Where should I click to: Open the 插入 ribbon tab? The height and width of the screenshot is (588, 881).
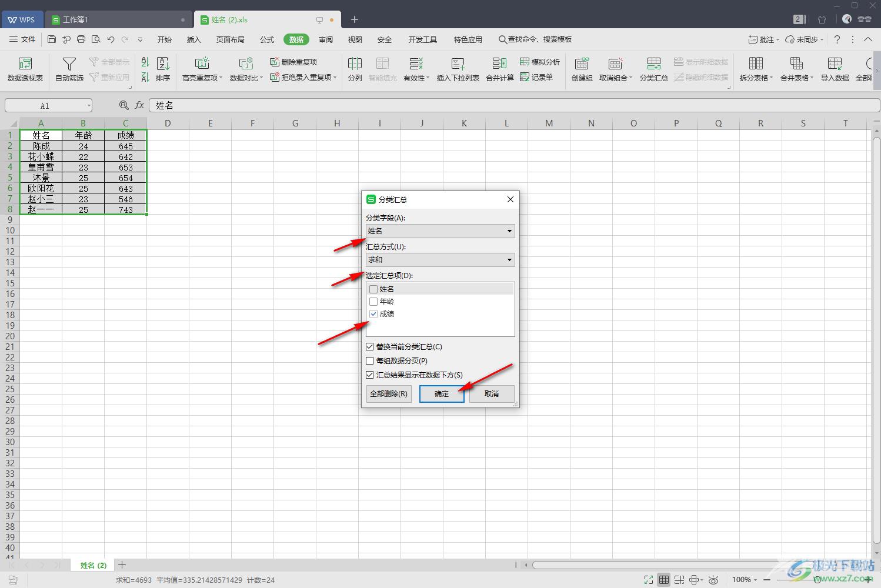click(x=193, y=39)
